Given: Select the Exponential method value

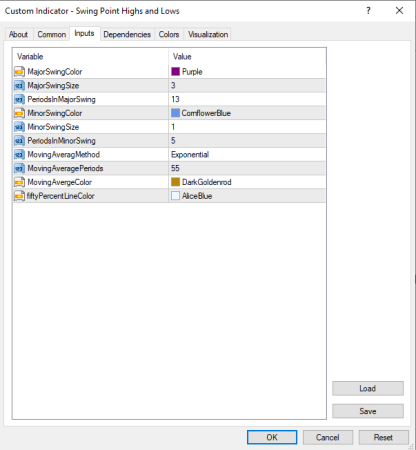Looking at the screenshot, I should coord(190,155).
